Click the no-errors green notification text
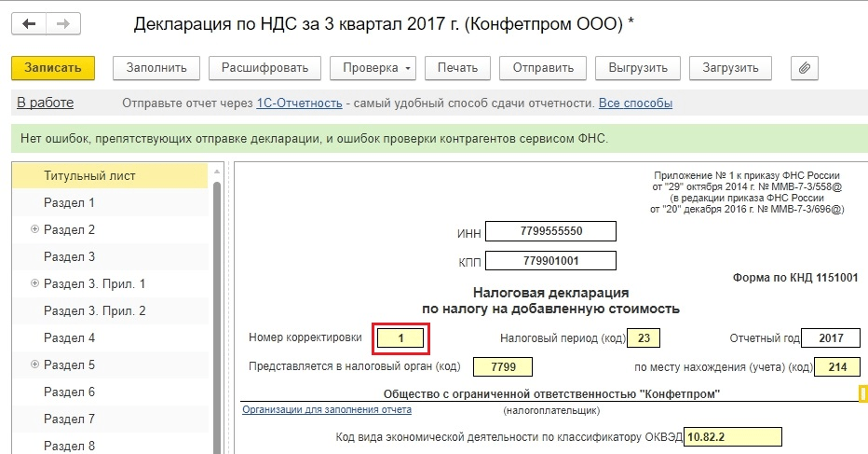The image size is (868, 454). [x=314, y=139]
